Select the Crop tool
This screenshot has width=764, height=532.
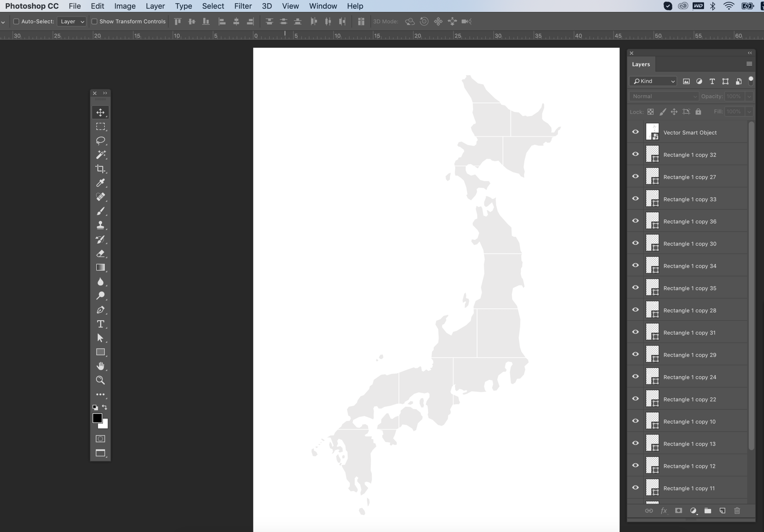[100, 169]
